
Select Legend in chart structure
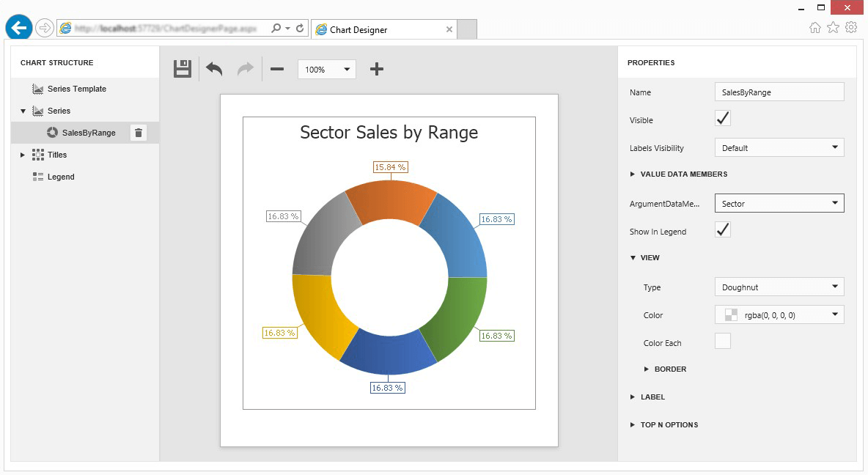click(x=61, y=177)
